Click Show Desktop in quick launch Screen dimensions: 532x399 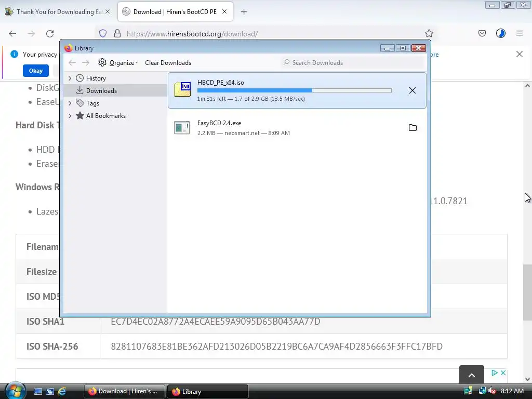click(x=37, y=391)
